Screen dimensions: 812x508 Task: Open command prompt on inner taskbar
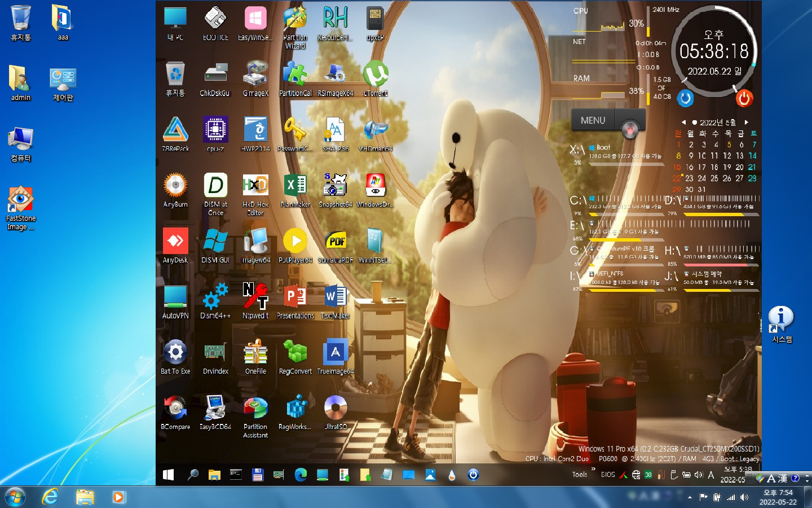click(x=236, y=475)
